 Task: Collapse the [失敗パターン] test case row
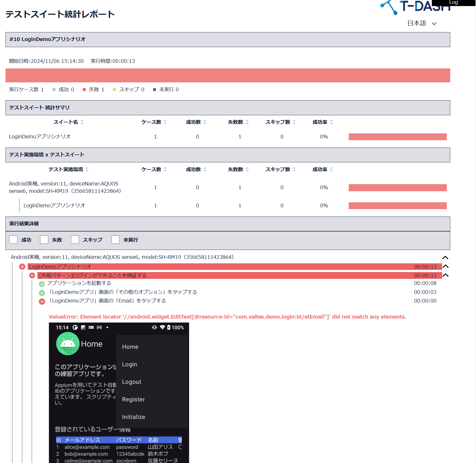click(445, 275)
